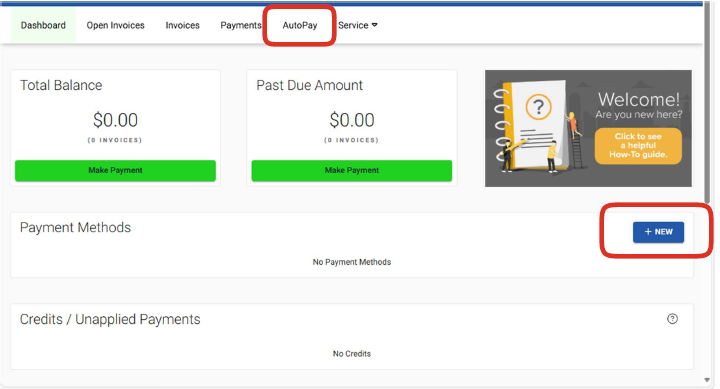The width and height of the screenshot is (720, 389).
Task: Click the No Payment Methods message
Action: [352, 262]
